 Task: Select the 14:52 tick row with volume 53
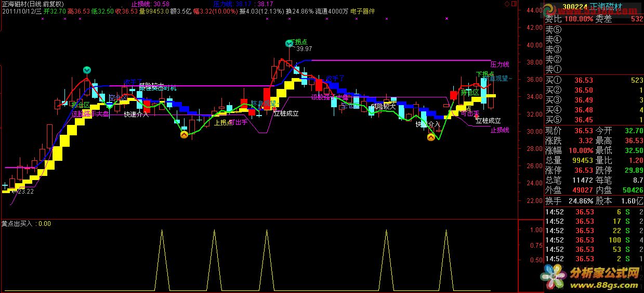point(594,249)
